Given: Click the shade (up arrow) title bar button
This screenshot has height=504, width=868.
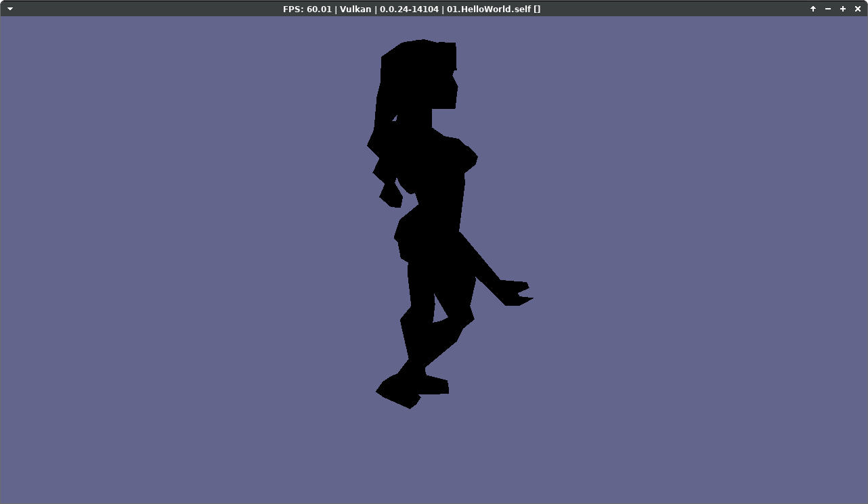Looking at the screenshot, I should point(813,9).
